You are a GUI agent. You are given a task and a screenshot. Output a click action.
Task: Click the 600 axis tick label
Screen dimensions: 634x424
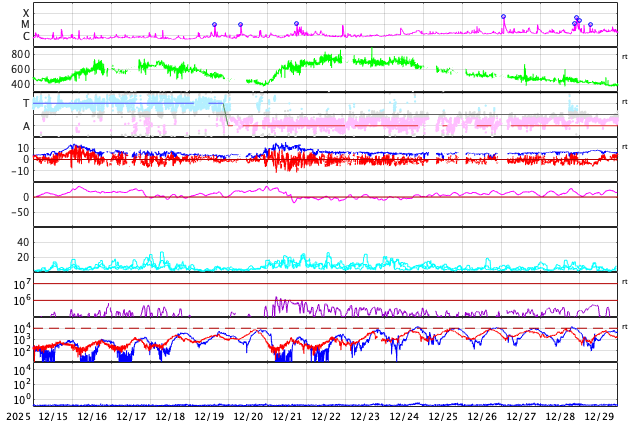20,70
